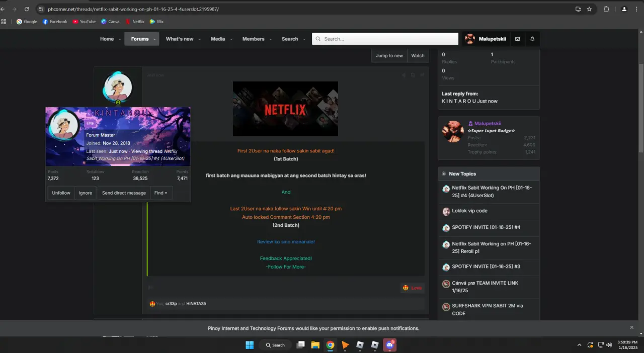The width and height of the screenshot is (644, 353).
Task: Open Discord from the Windows taskbar
Action: point(389,345)
